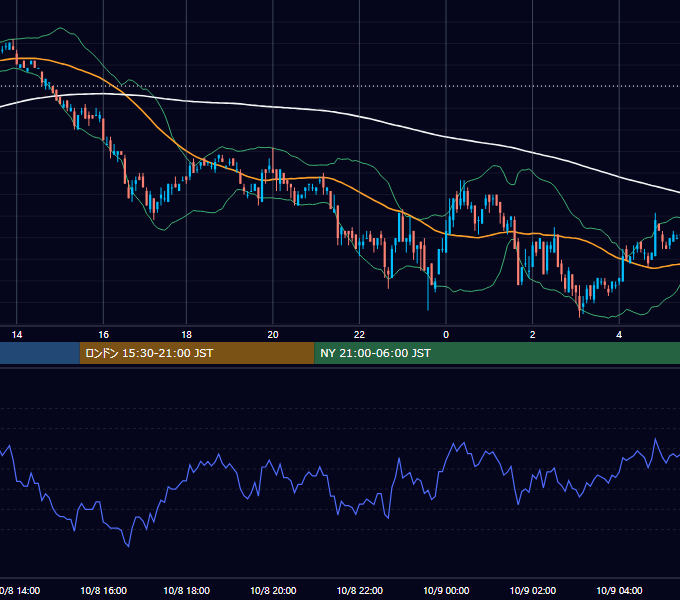Click the 18 hour axis label
The image size is (680, 600).
pos(186,335)
